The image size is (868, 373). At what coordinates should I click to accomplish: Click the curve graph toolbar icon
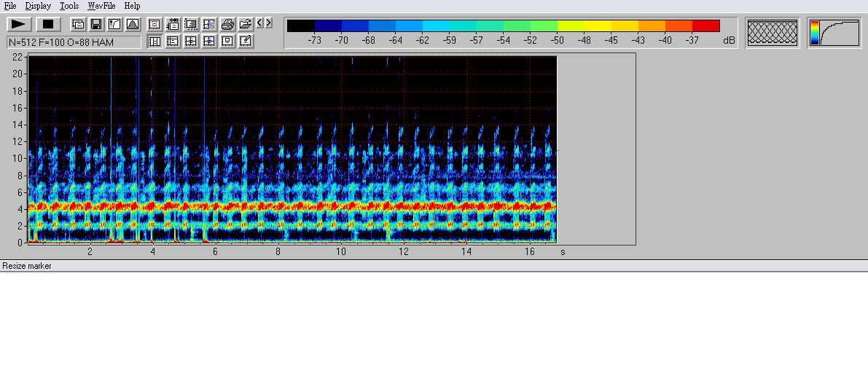114,24
